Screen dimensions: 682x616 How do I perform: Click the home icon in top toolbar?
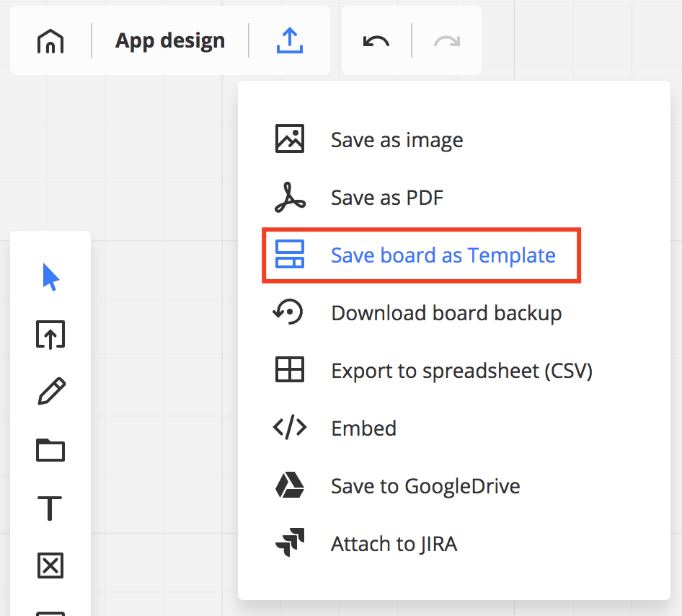coord(50,41)
